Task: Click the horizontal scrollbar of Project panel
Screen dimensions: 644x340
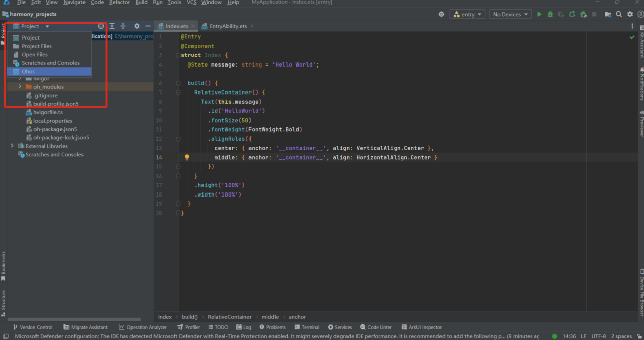Action: (74, 319)
